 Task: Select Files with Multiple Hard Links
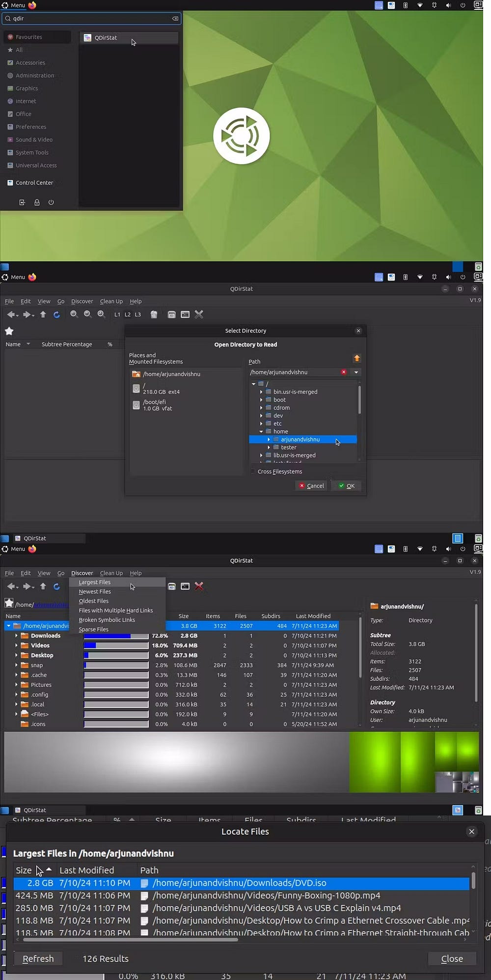pos(117,611)
